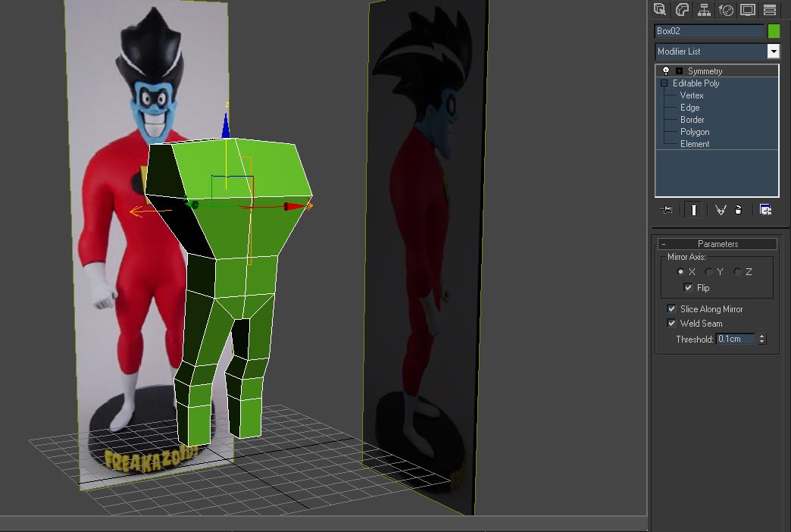
Task: Toggle Slice Along Mirror checkbox
Action: click(x=671, y=308)
